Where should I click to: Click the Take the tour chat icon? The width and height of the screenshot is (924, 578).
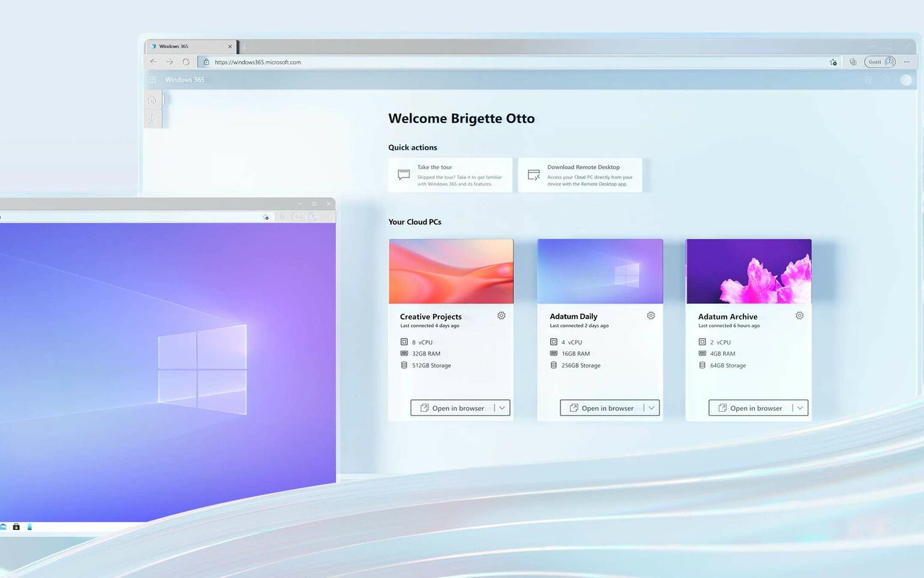coord(403,175)
